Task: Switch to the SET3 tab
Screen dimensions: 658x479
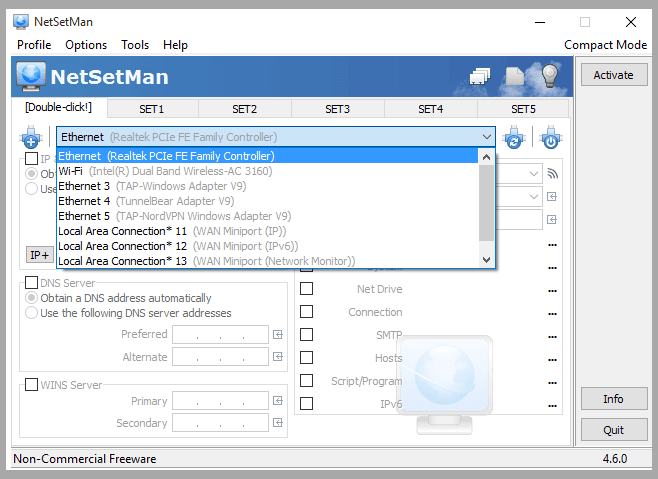Action: [x=337, y=109]
